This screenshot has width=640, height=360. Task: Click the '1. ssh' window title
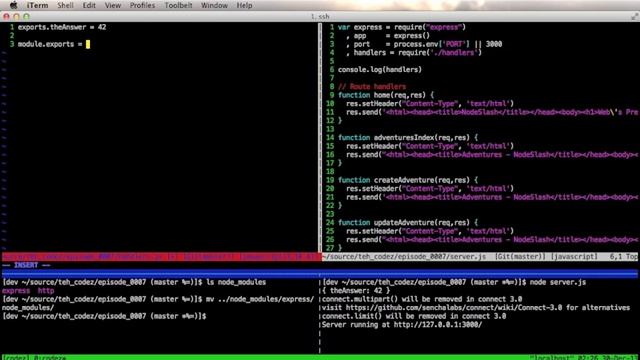tap(320, 16)
